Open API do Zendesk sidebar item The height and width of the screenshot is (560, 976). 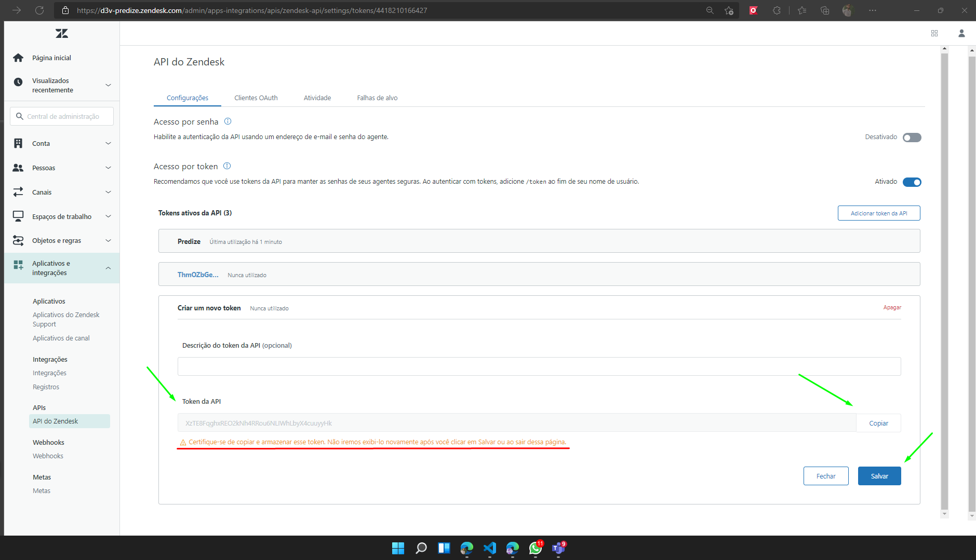pos(70,421)
